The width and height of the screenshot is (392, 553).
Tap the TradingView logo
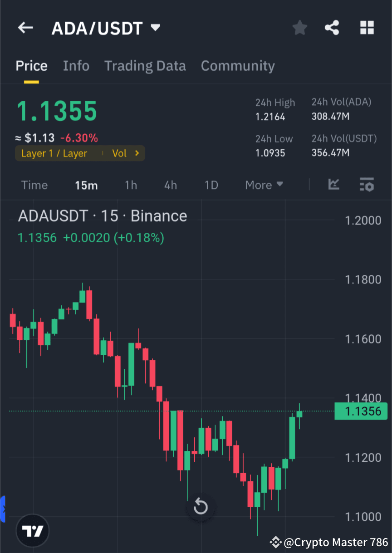(x=32, y=530)
